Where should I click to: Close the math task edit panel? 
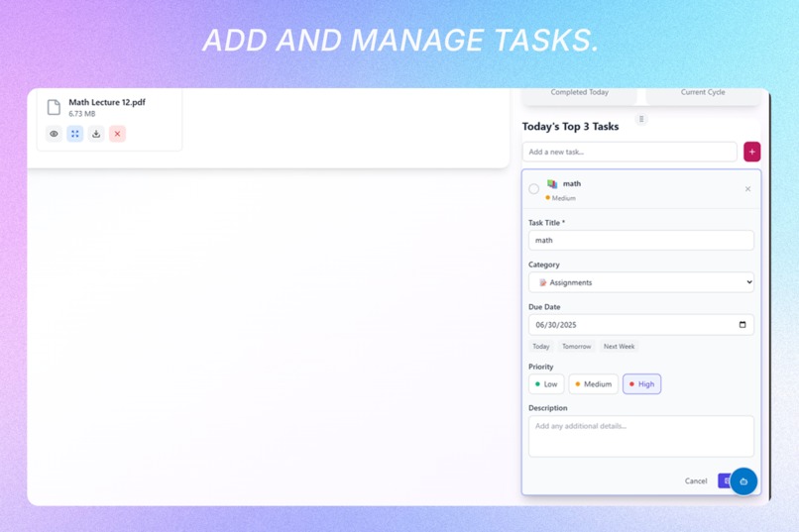(x=747, y=189)
